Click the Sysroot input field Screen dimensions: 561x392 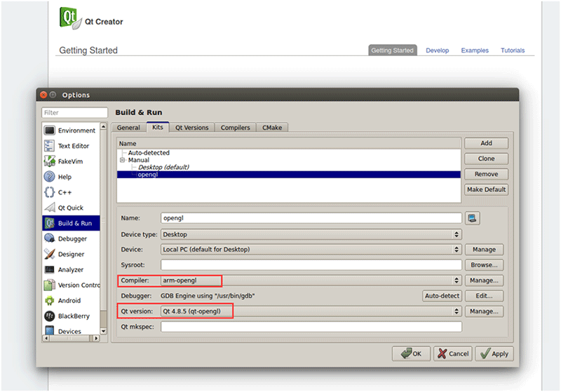click(311, 265)
